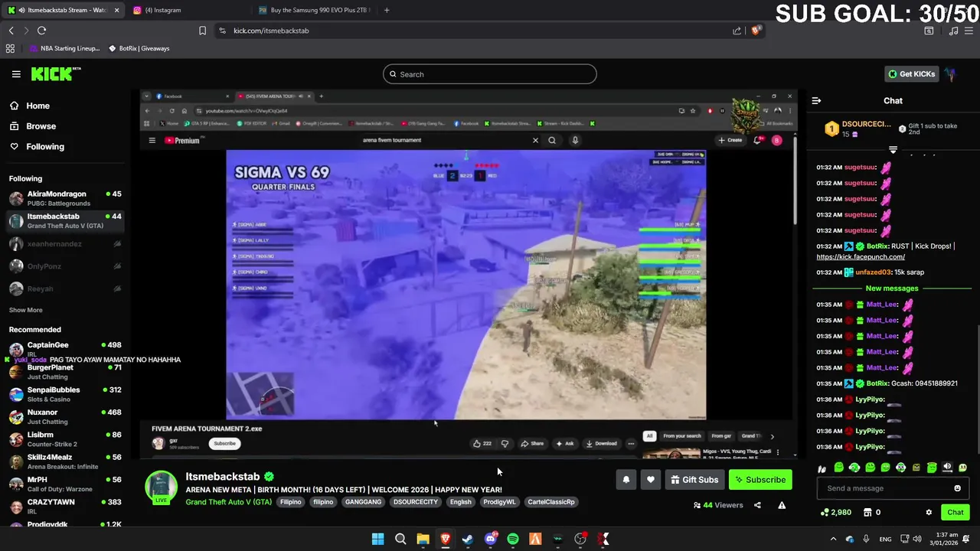Show hidden system tray icons
The height and width of the screenshot is (551, 980).
click(x=833, y=540)
